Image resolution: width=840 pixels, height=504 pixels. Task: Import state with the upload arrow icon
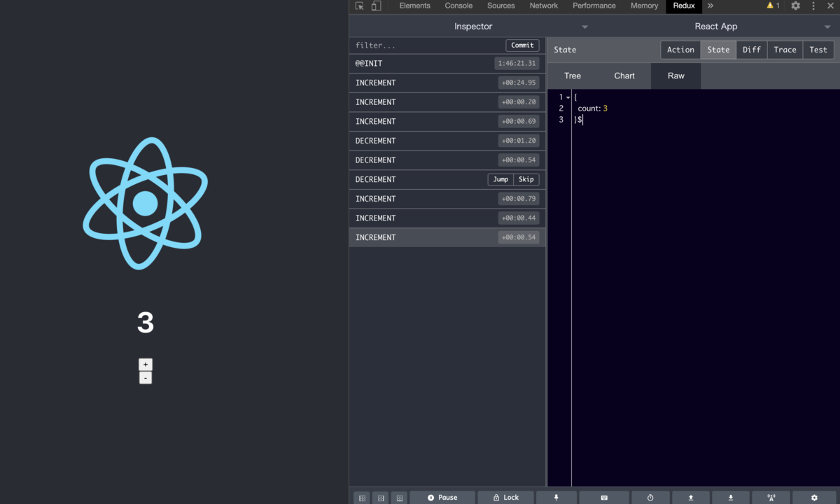point(691,498)
